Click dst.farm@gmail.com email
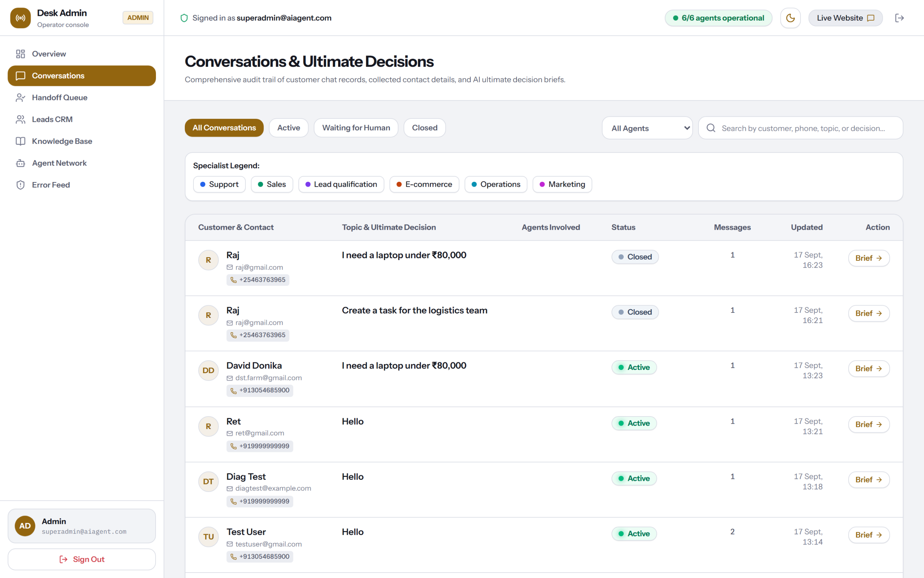This screenshot has height=578, width=924. tap(269, 378)
